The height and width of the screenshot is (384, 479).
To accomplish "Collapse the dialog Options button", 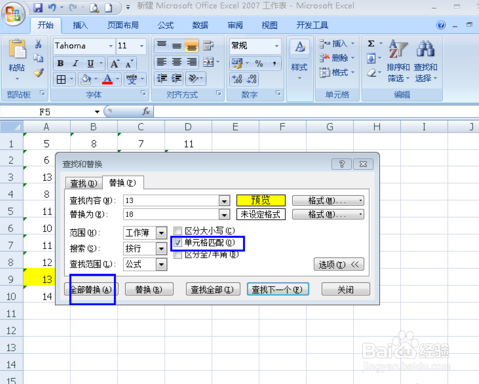I will 339,264.
